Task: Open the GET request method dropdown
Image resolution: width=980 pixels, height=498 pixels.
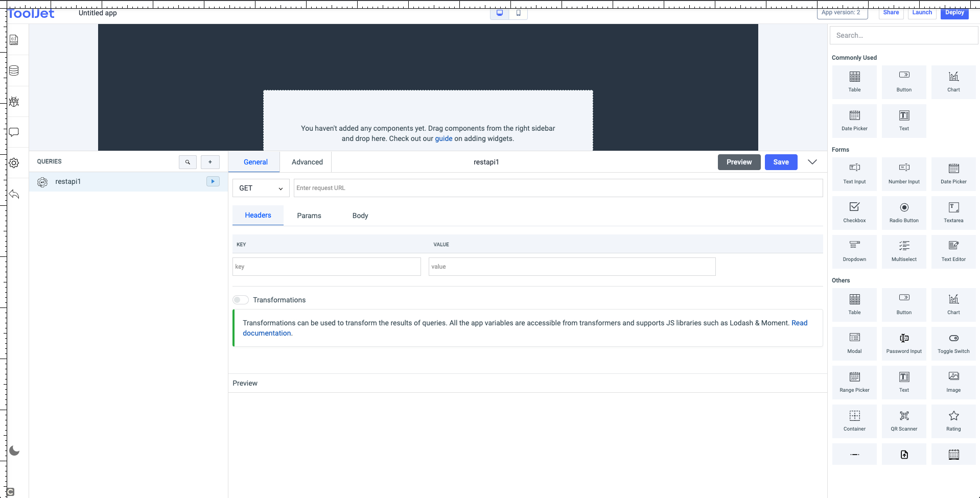Action: tap(260, 188)
